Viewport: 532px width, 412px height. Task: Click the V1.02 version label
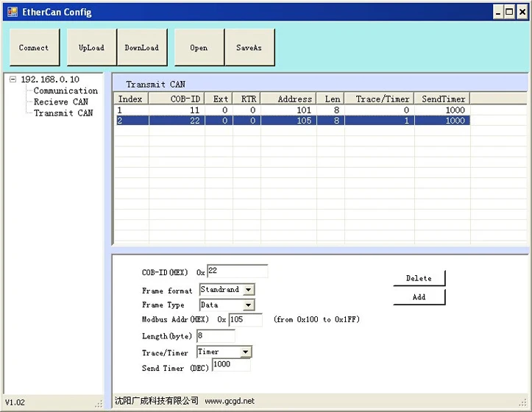(15, 402)
